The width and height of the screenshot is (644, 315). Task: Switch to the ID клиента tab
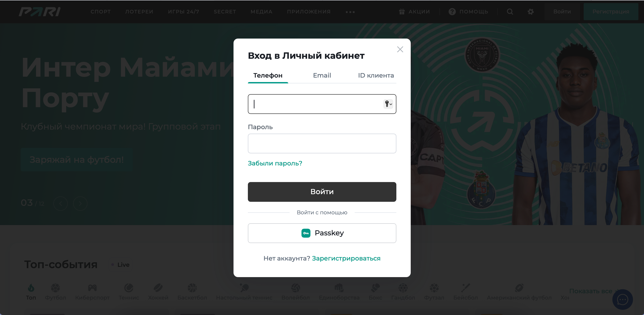(376, 75)
